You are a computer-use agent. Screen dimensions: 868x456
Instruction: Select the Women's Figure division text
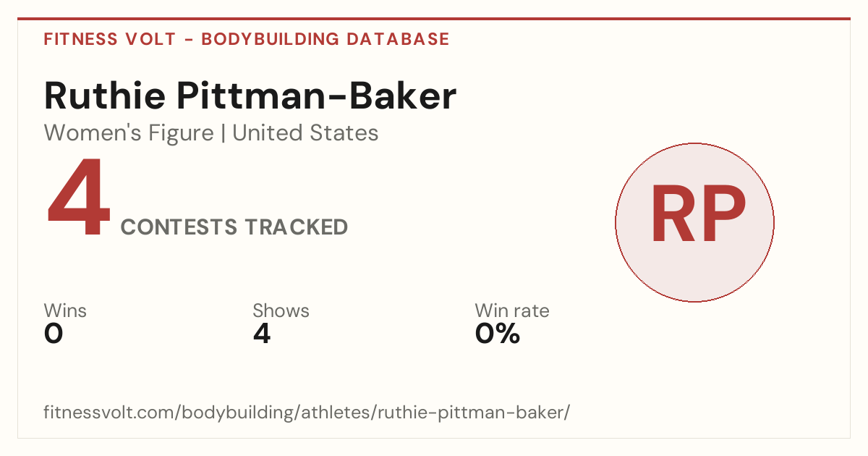(x=129, y=133)
